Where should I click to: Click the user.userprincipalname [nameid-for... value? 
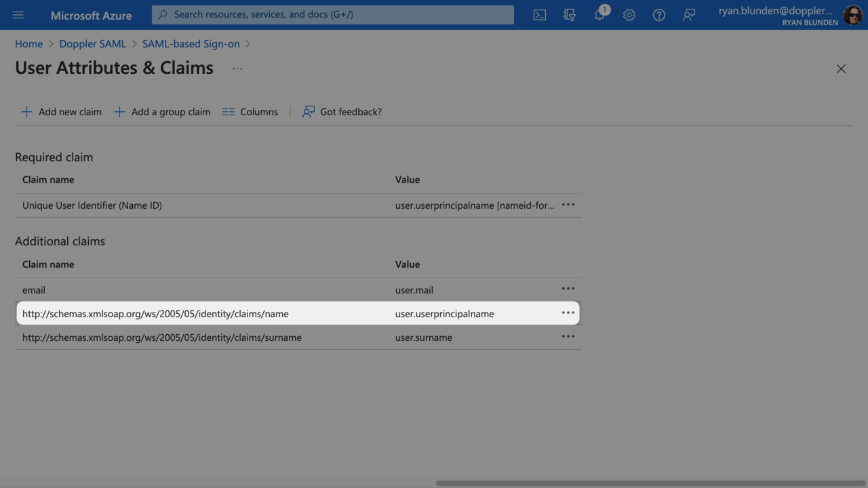[475, 205]
